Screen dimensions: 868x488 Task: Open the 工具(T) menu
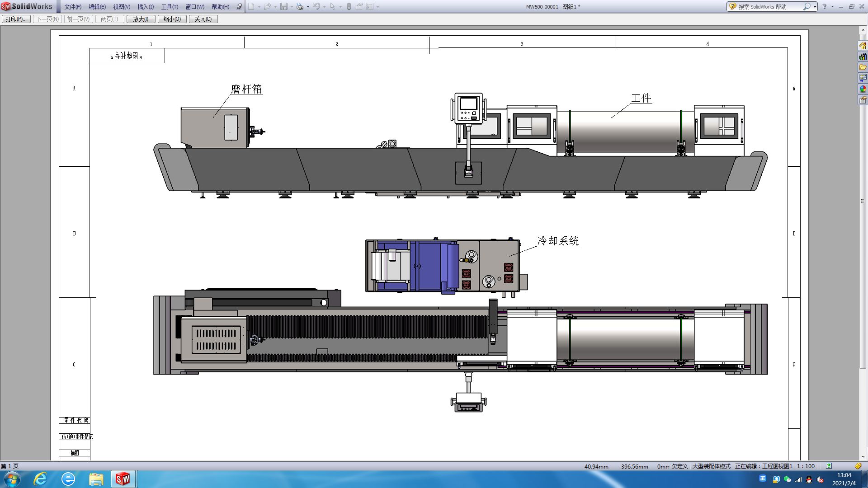click(170, 7)
